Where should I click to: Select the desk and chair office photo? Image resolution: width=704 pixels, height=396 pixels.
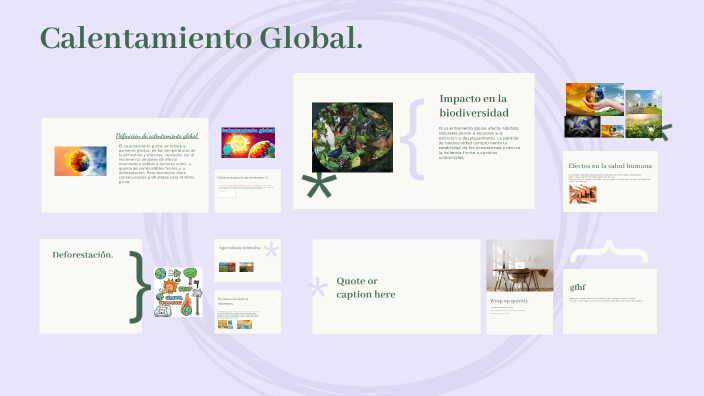(x=520, y=266)
